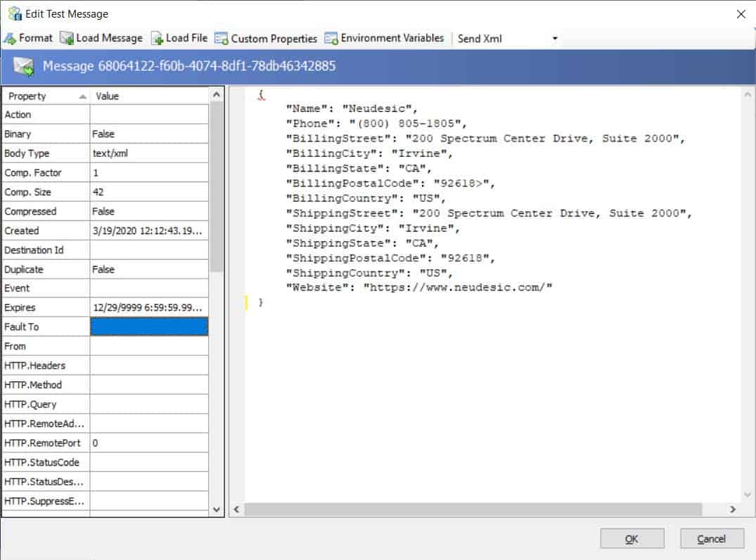This screenshot has height=560, width=756.
Task: Select the highlighted Fault To value field
Action: point(150,326)
